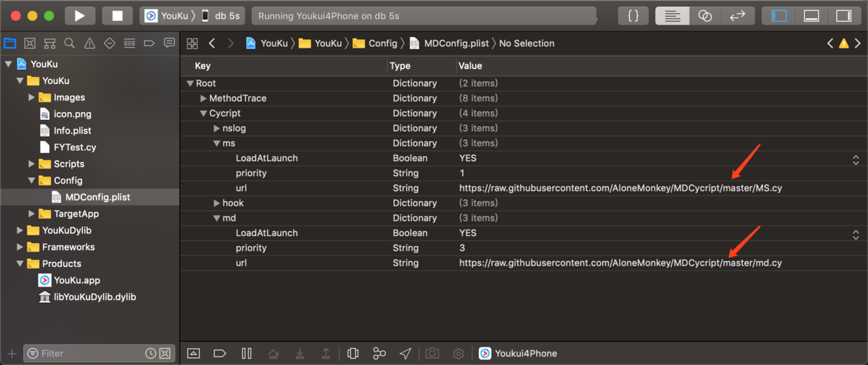Switch to the assistant editor icon

coord(706,15)
